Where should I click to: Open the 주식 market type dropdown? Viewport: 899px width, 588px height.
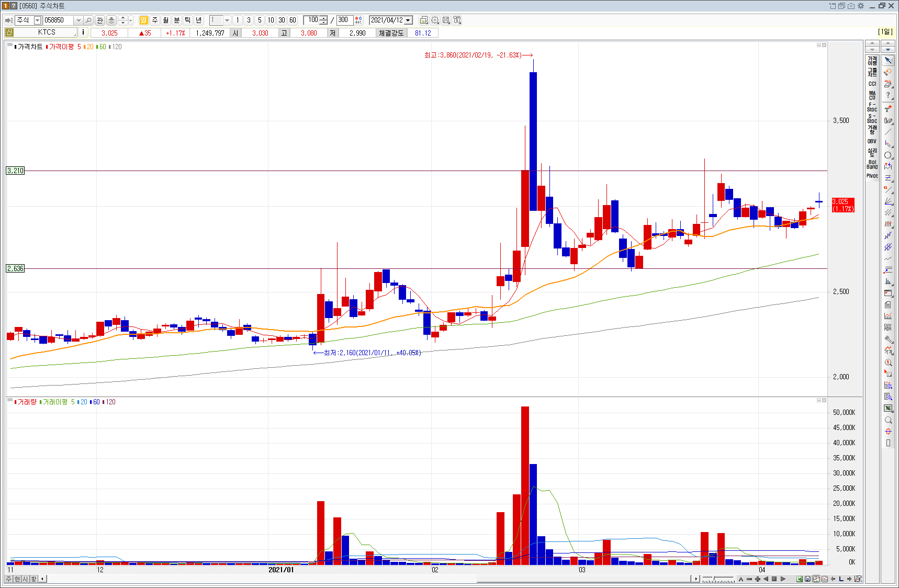pos(37,20)
